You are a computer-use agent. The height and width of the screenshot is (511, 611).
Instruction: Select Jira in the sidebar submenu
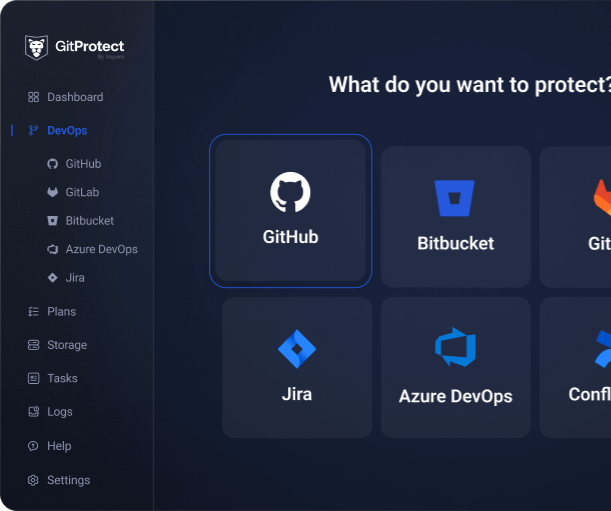(74, 277)
